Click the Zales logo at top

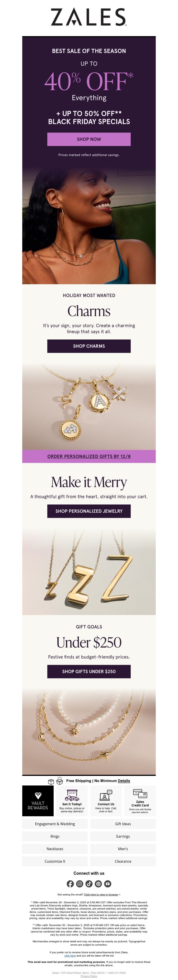point(89,17)
